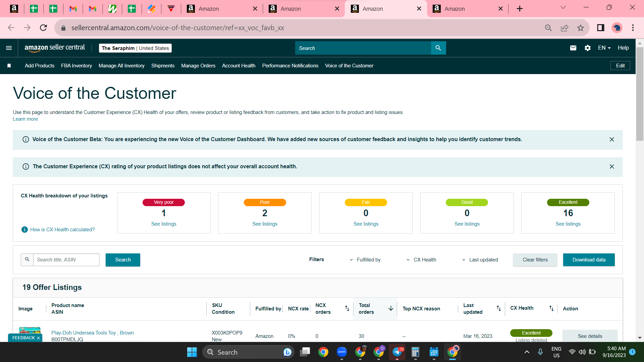Launch Zoom from the taskbar
The image size is (644, 362).
[342, 352]
